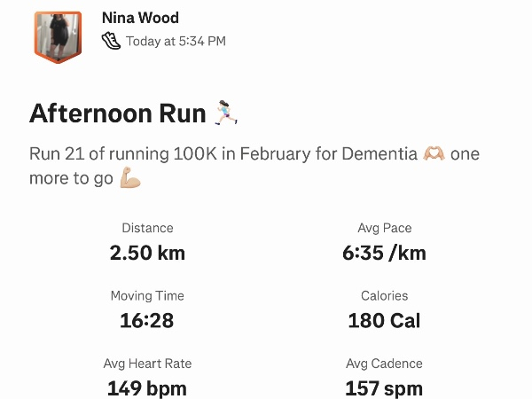Click the flexed bicep emoji
Screen dimensions: 532x399
[130, 179]
